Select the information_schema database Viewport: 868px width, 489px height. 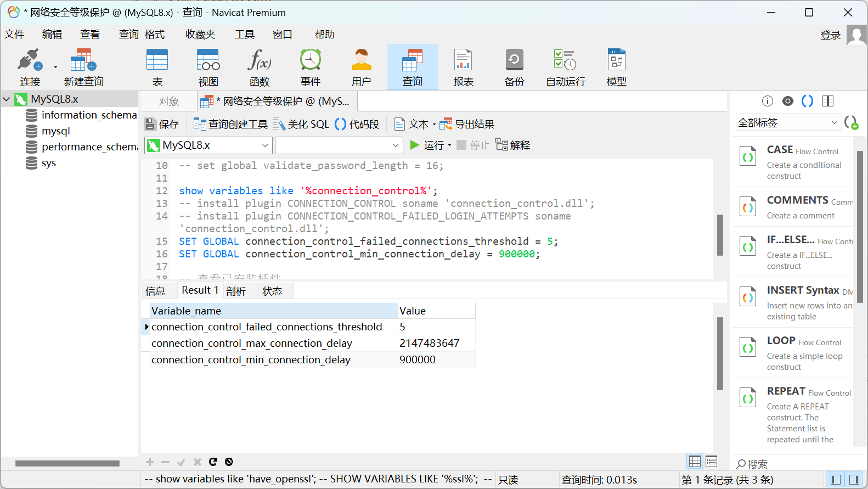pyautogui.click(x=89, y=115)
